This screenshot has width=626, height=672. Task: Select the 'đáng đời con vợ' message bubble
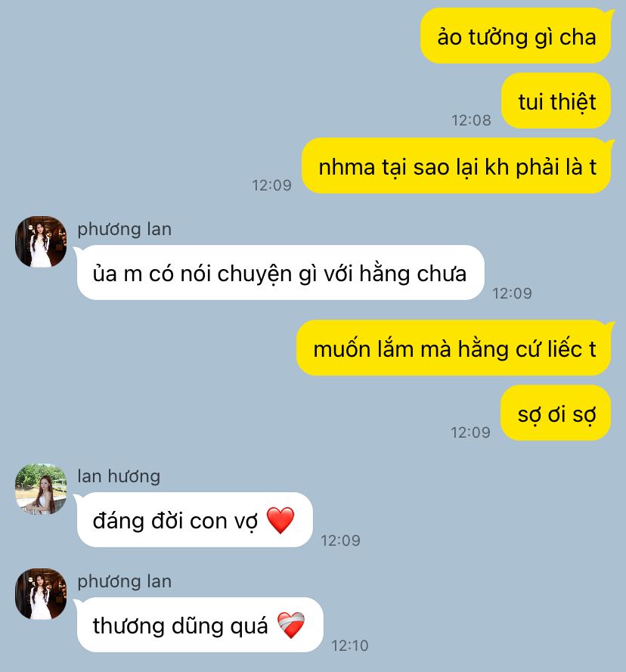click(x=194, y=520)
